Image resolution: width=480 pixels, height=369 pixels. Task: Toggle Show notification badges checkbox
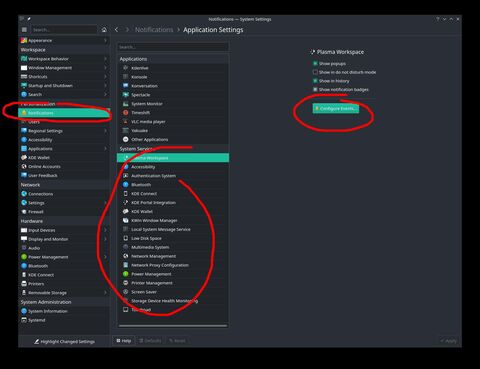[x=315, y=89]
